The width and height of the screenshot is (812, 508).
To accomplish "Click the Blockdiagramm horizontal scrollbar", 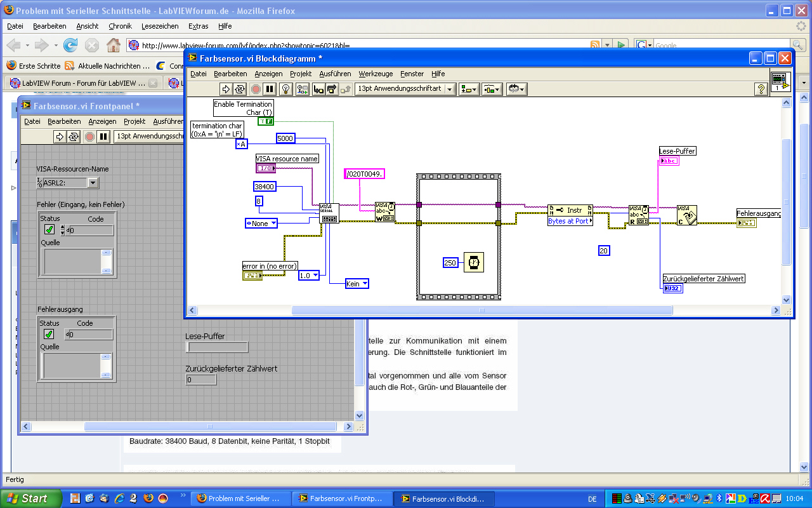I will pos(482,310).
